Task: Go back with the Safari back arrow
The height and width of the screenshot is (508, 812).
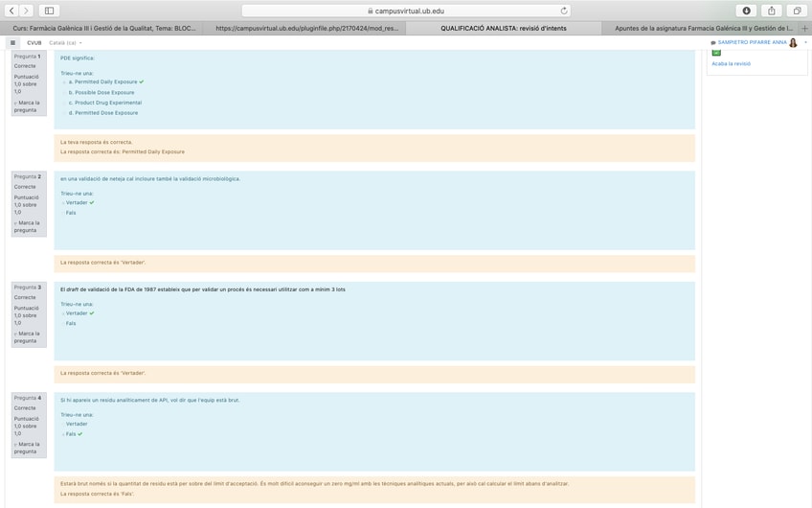Action: pos(11,11)
